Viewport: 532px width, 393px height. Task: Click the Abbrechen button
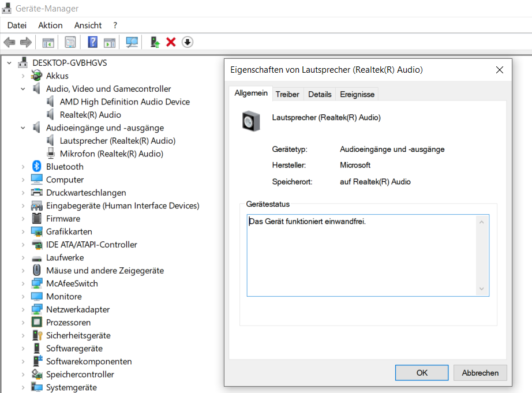480,373
